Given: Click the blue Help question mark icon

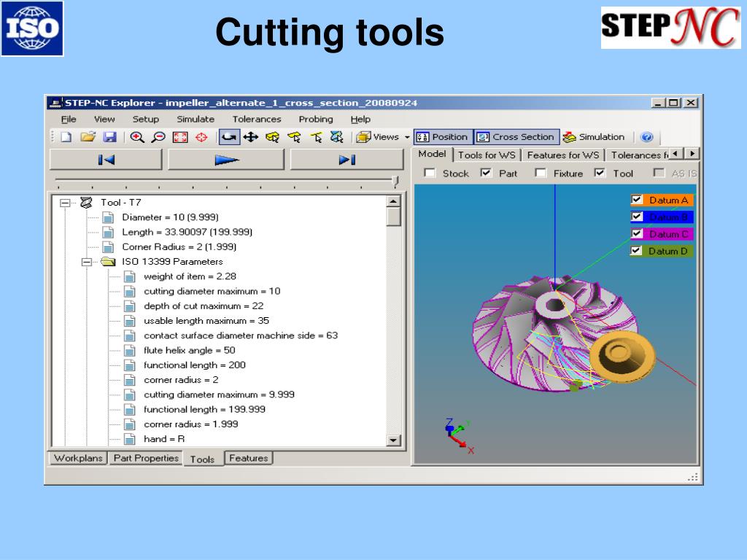Looking at the screenshot, I should [646, 137].
